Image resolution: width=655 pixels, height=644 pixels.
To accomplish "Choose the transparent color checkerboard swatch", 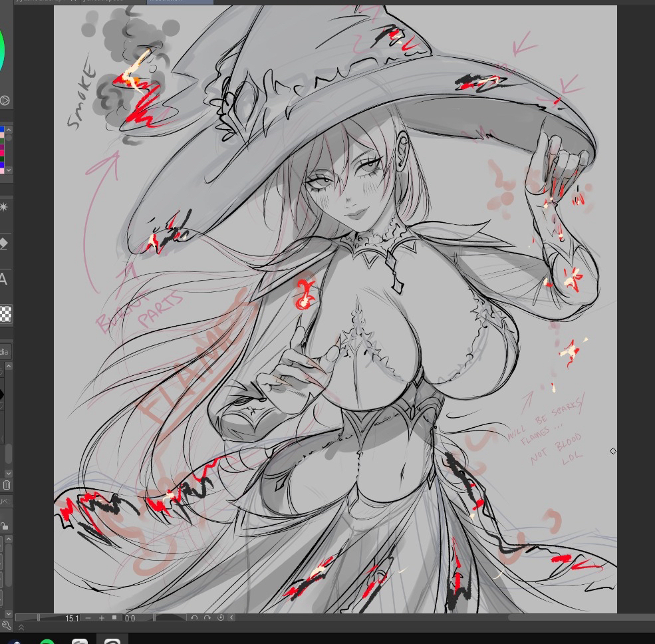I will 5,314.
